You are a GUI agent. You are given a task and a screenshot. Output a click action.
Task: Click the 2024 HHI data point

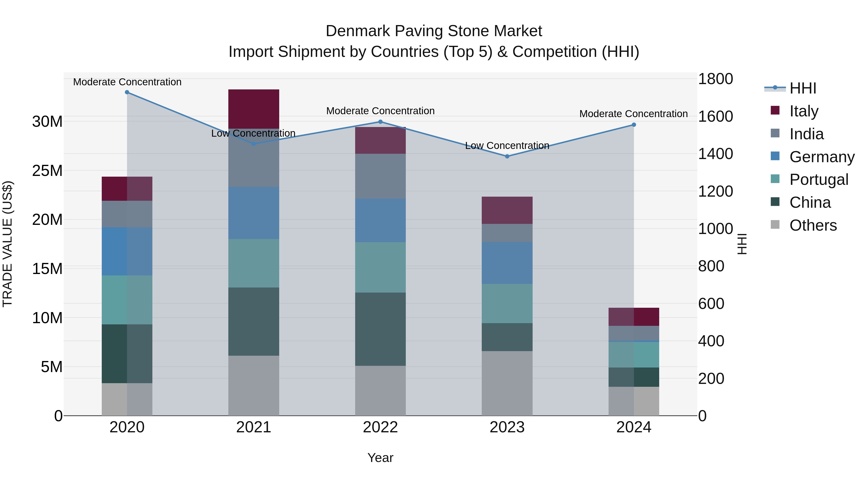click(634, 125)
